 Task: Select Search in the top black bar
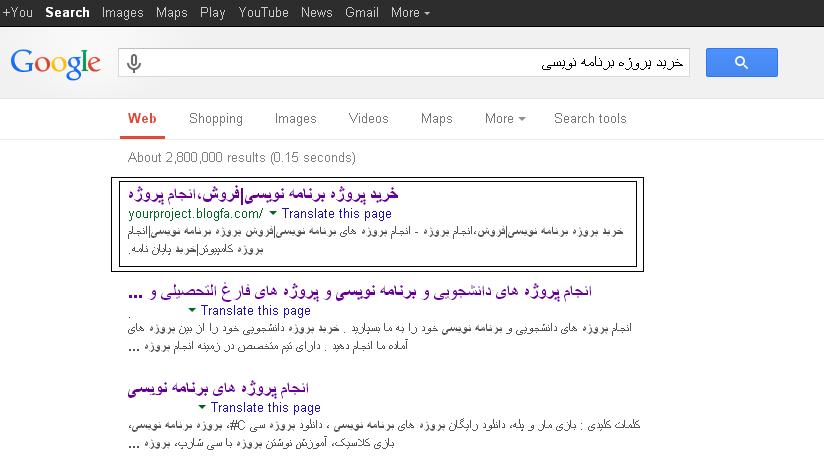pyautogui.click(x=67, y=12)
